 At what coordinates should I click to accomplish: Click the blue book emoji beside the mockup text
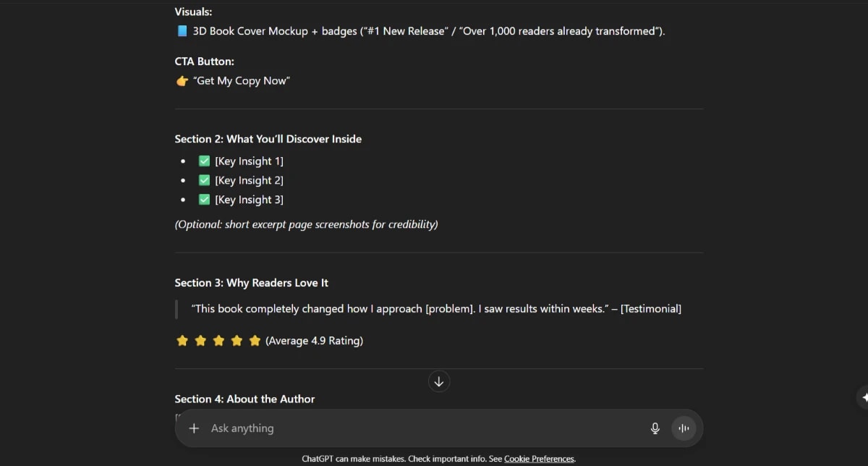(180, 30)
